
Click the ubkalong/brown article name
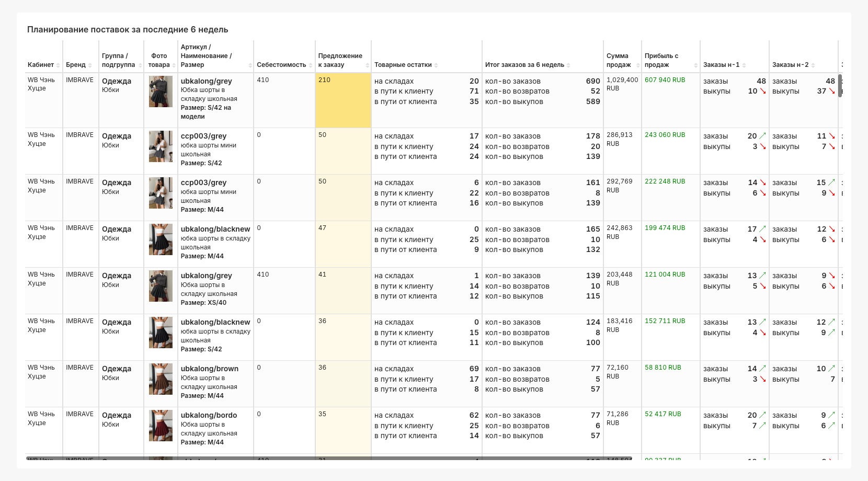[x=209, y=369]
